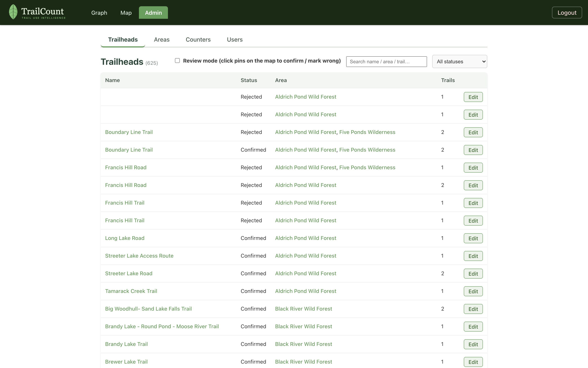This screenshot has height=368, width=588.
Task: Open Francis Hill Road with Five Ponds area
Action: [x=126, y=167]
